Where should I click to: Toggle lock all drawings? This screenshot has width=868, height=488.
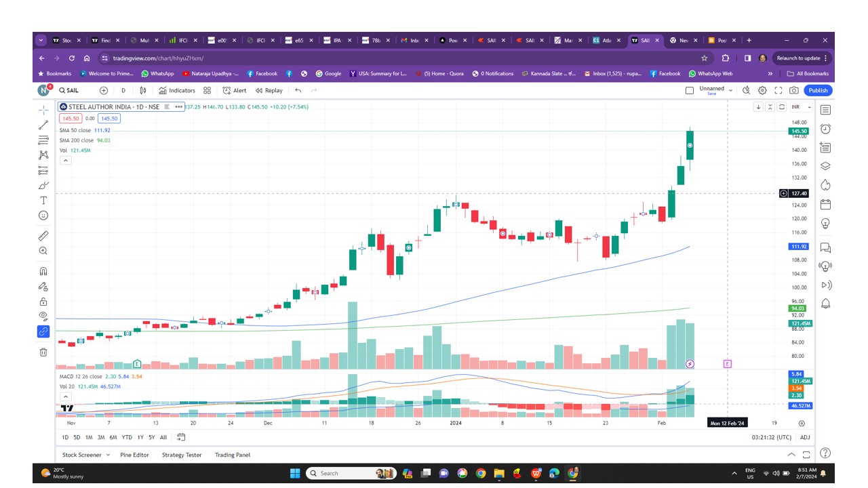click(43, 302)
